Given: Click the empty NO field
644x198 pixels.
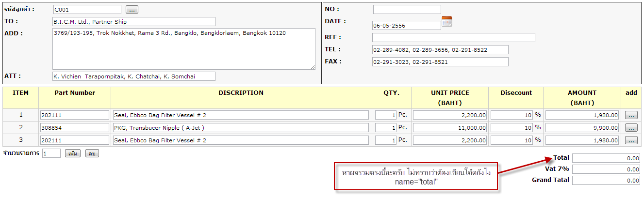Looking at the screenshot, I should click(407, 9).
